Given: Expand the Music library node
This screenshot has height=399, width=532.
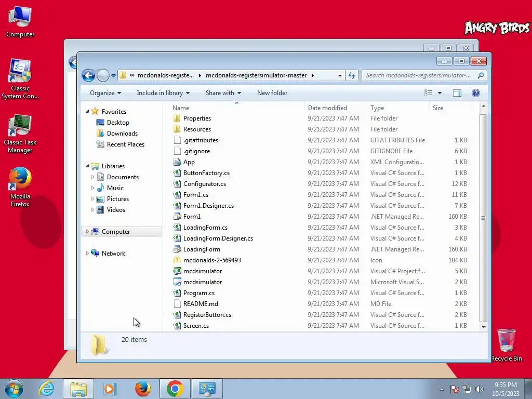Looking at the screenshot, I should pyautogui.click(x=92, y=188).
